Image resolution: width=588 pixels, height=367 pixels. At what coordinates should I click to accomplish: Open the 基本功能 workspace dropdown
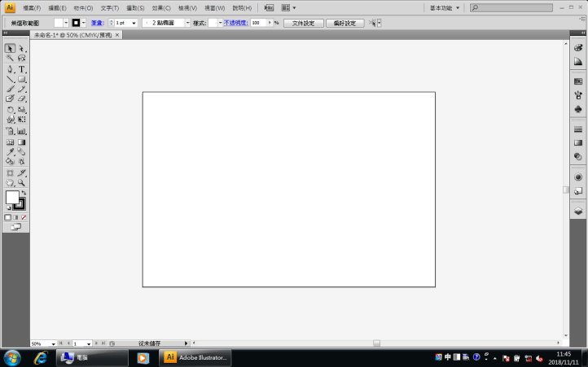(x=445, y=7)
